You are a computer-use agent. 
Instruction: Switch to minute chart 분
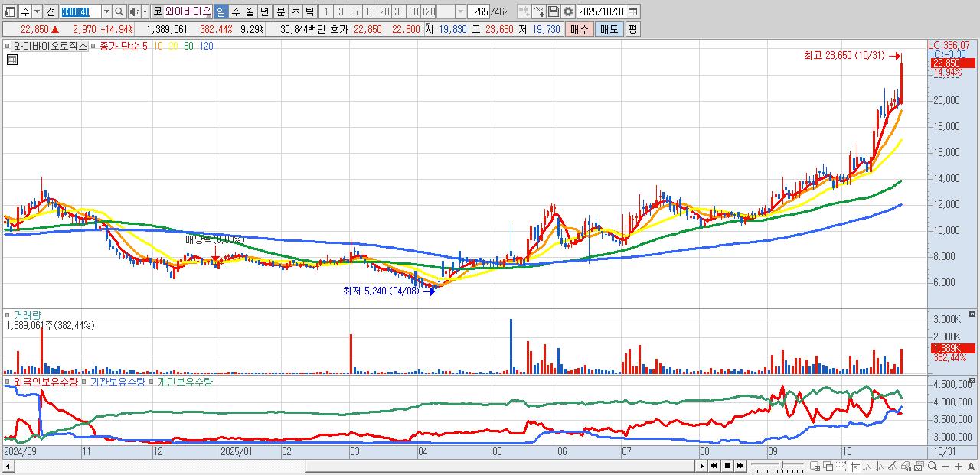(x=280, y=11)
